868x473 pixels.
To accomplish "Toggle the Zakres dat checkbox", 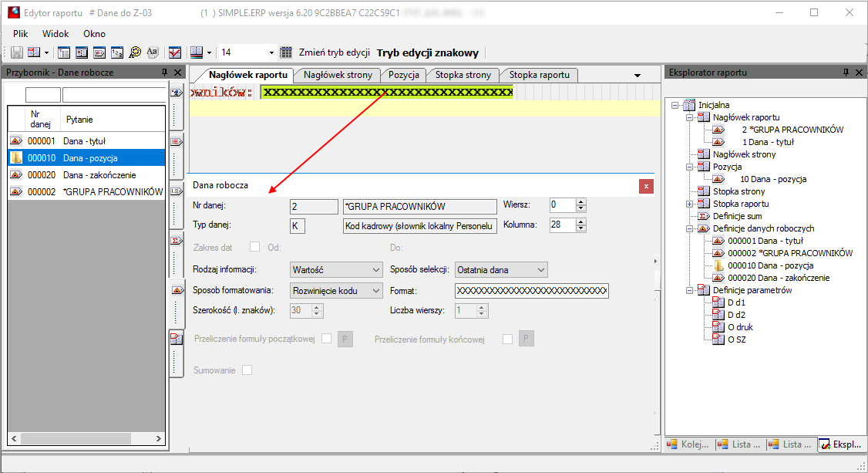I will pos(254,246).
